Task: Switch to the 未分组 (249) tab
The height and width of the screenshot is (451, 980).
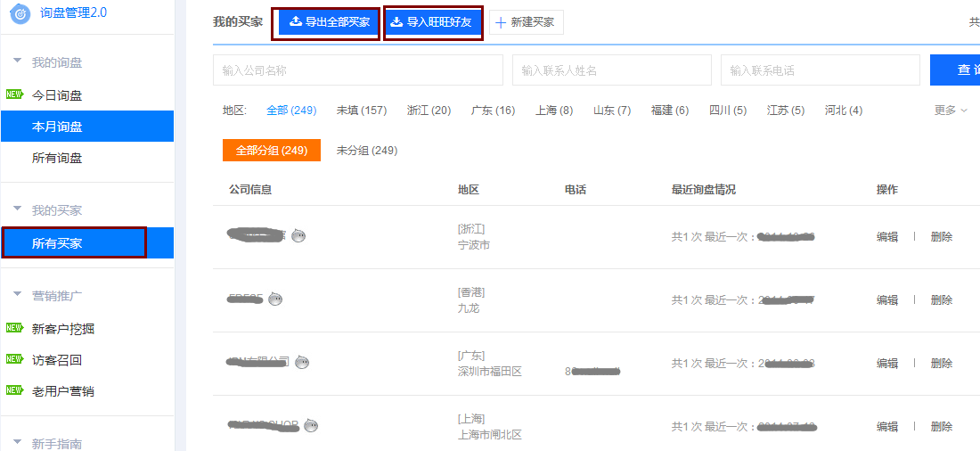Action: coord(366,151)
